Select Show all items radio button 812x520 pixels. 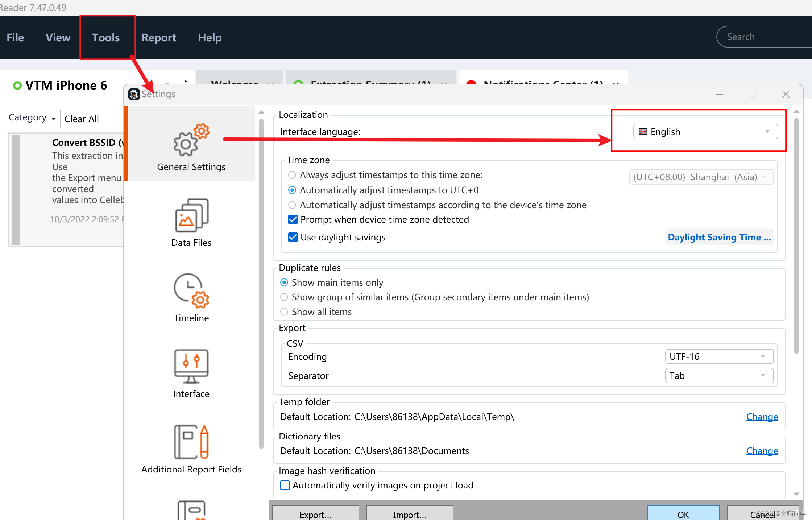[x=284, y=312]
